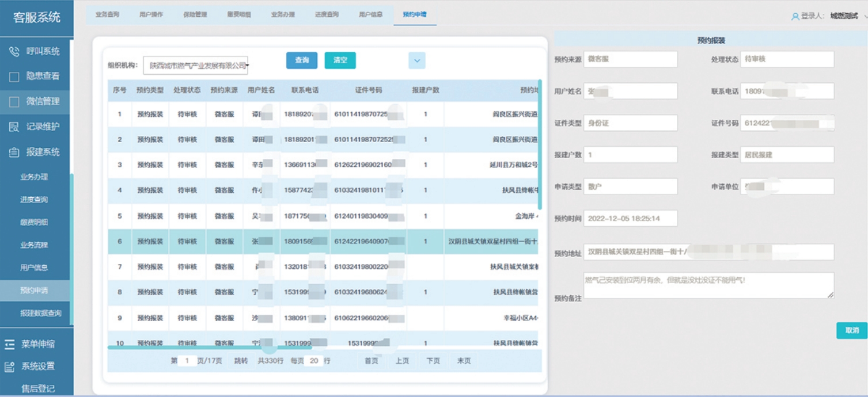
Task: Click the table's horizontal scrollbar
Action: coord(210,347)
